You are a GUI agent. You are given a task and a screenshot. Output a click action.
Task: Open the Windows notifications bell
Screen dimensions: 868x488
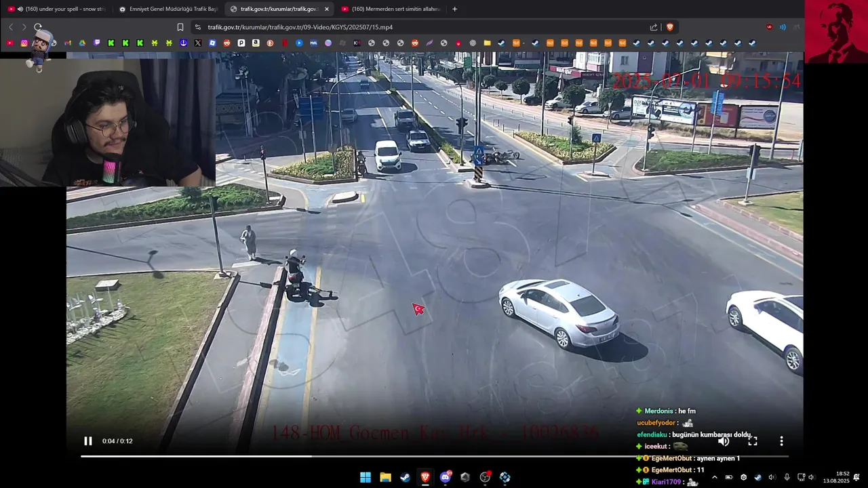click(x=857, y=477)
